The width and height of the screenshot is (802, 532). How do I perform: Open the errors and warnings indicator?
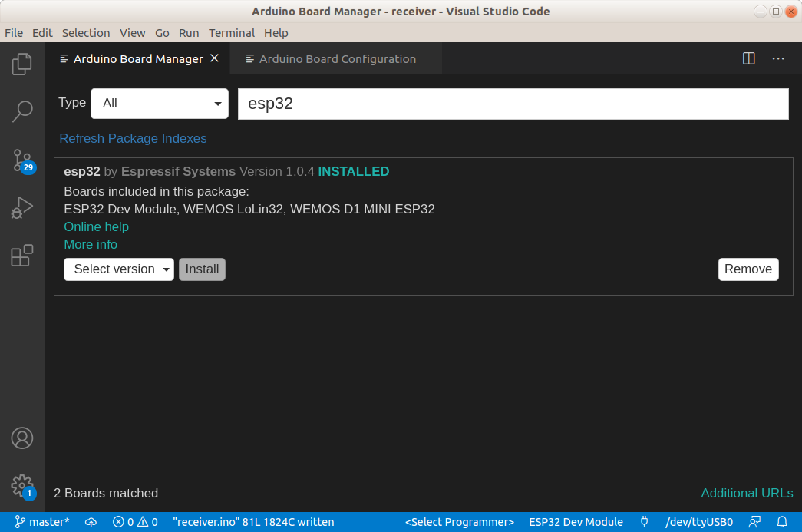pyautogui.click(x=135, y=521)
